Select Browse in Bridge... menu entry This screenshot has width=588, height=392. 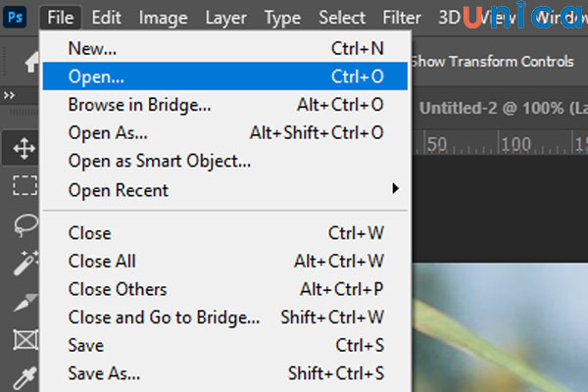139,104
